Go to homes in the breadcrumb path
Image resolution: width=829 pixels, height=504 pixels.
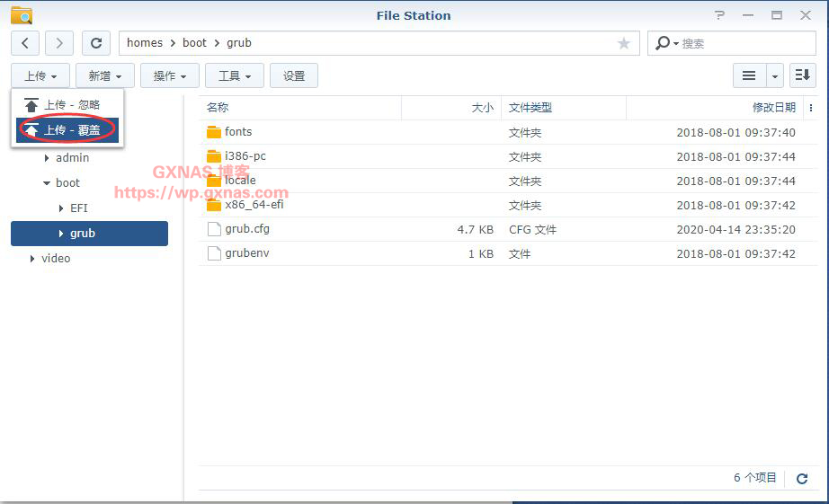[145, 43]
